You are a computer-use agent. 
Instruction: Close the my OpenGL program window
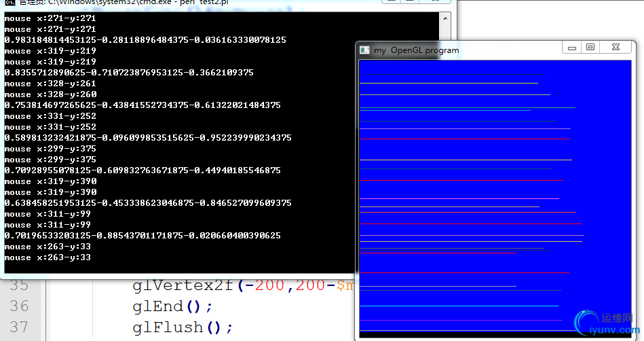pyautogui.click(x=615, y=48)
